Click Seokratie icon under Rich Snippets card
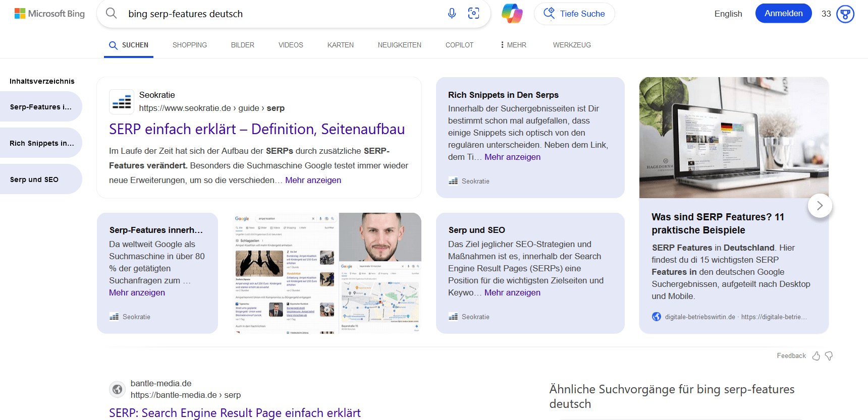The image size is (868, 420). (453, 181)
